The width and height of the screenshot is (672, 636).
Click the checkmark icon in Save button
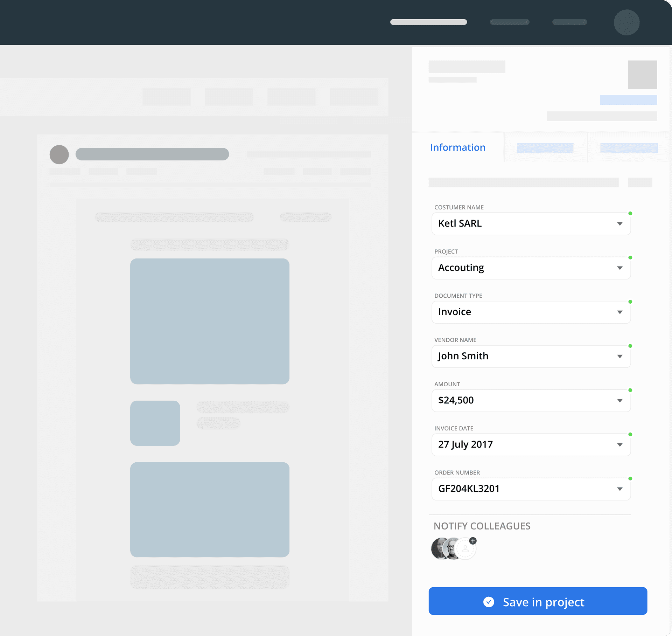point(489,602)
